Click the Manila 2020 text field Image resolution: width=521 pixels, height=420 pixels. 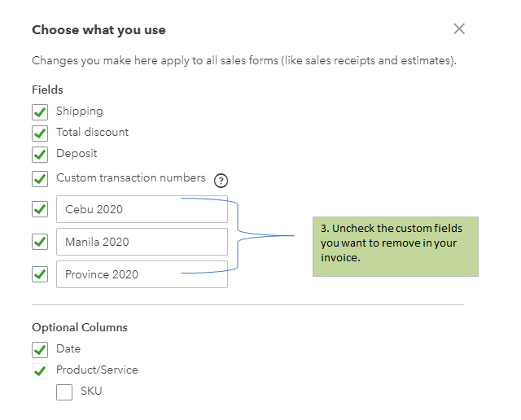(142, 242)
